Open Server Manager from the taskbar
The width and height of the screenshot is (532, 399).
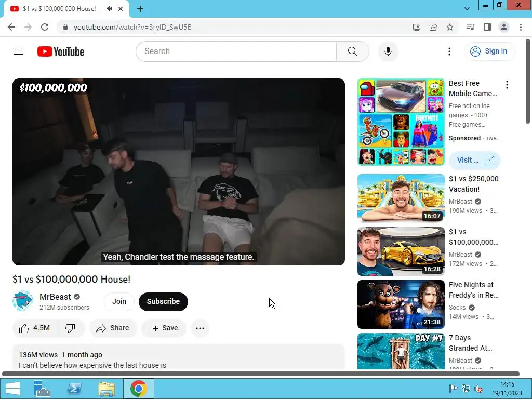42,388
